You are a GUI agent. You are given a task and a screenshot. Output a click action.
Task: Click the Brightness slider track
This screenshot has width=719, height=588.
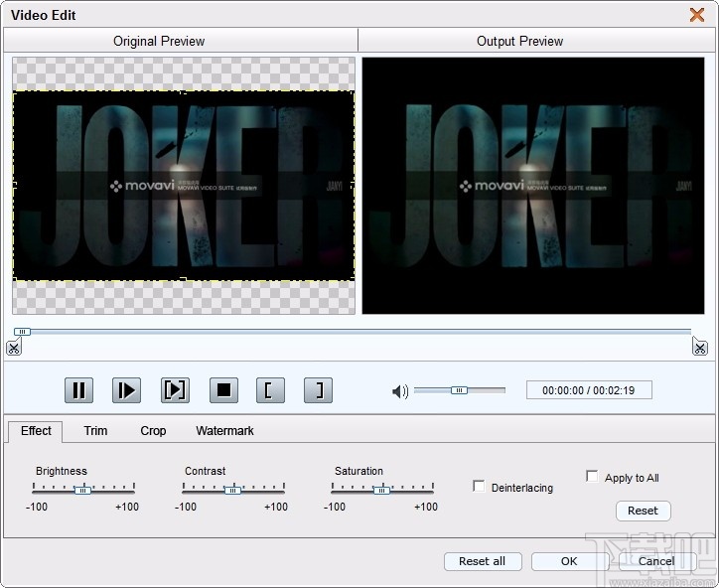pos(109,490)
